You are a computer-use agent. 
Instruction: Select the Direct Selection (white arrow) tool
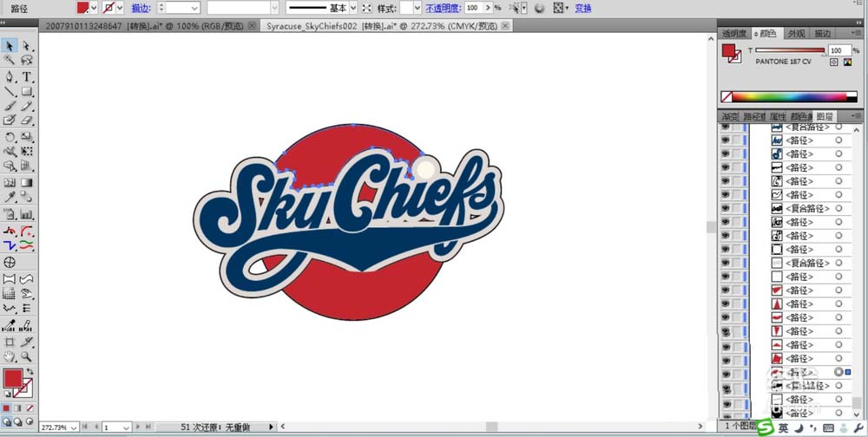[x=27, y=46]
